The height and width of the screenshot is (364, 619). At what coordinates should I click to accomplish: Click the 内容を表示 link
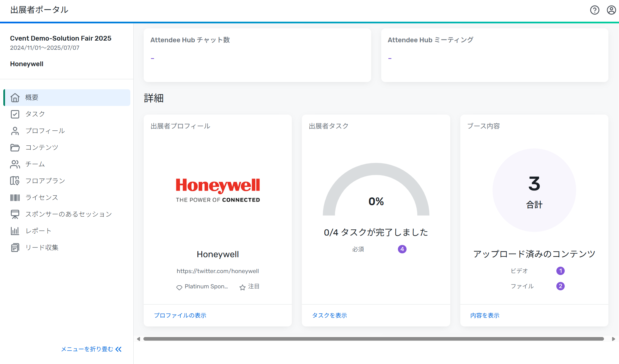pos(485,315)
